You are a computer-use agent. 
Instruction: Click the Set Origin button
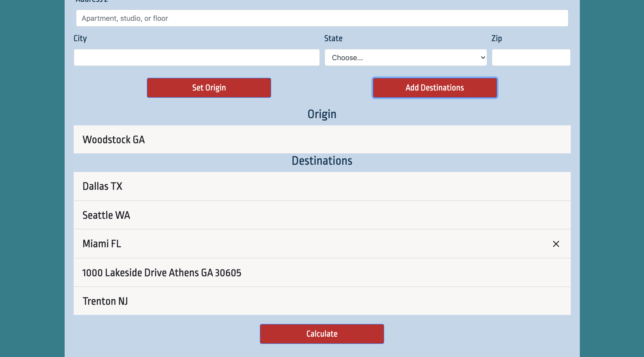[x=209, y=88]
